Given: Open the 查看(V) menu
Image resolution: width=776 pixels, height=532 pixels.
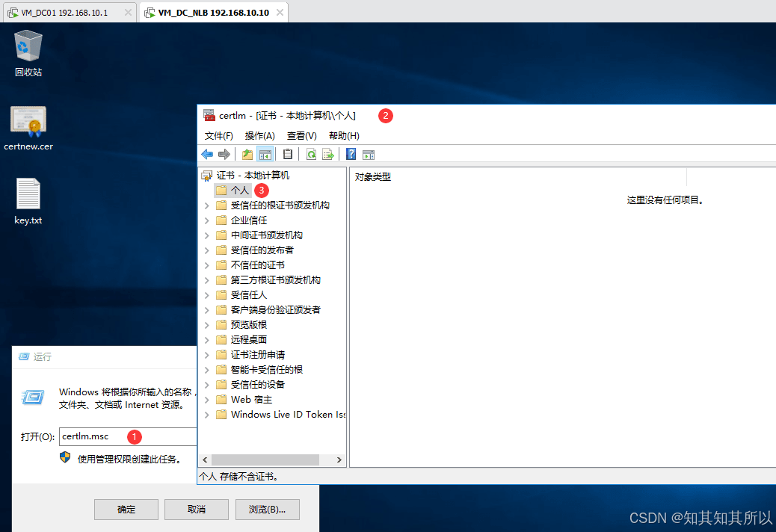Looking at the screenshot, I should (x=301, y=136).
